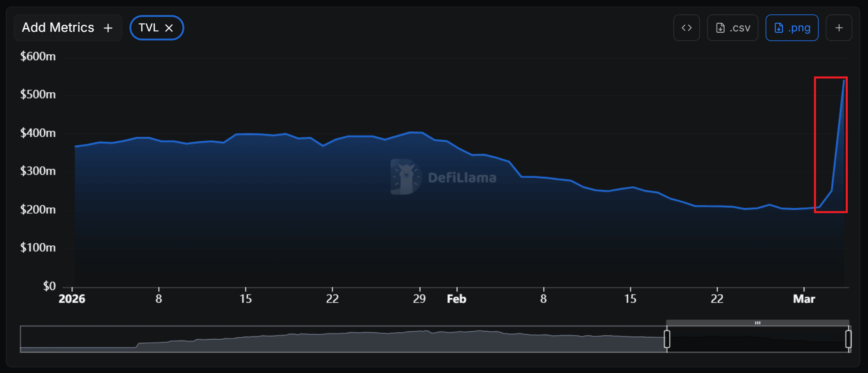Viewport: 868px width, 373px height.
Task: Click the plus sign beside Add Metrics
Action: pyautogui.click(x=108, y=28)
